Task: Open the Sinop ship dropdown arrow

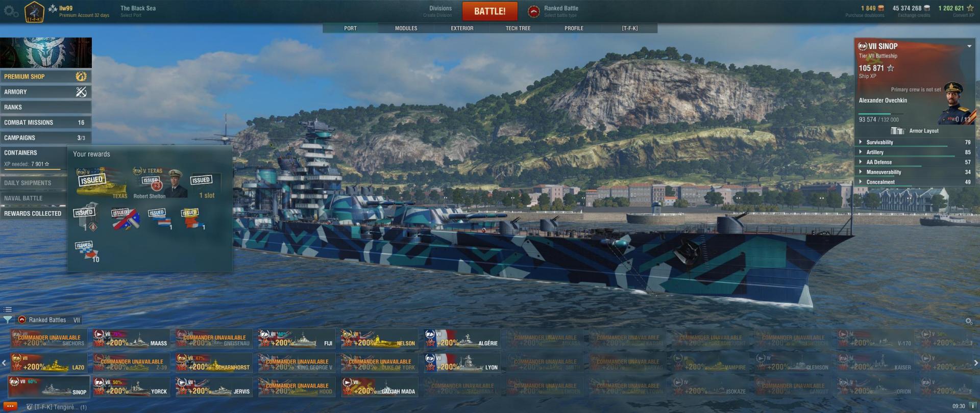Action: [x=969, y=46]
